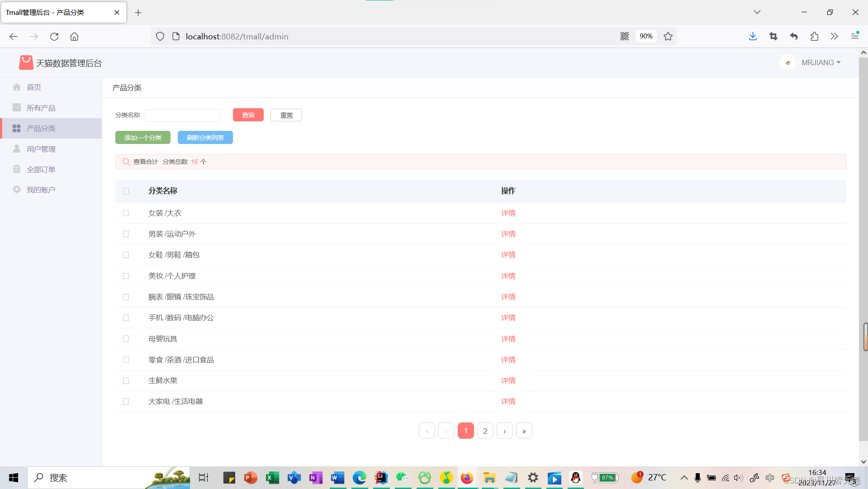Open Windows Start menu
The width and height of the screenshot is (868, 489).
pyautogui.click(x=14, y=478)
